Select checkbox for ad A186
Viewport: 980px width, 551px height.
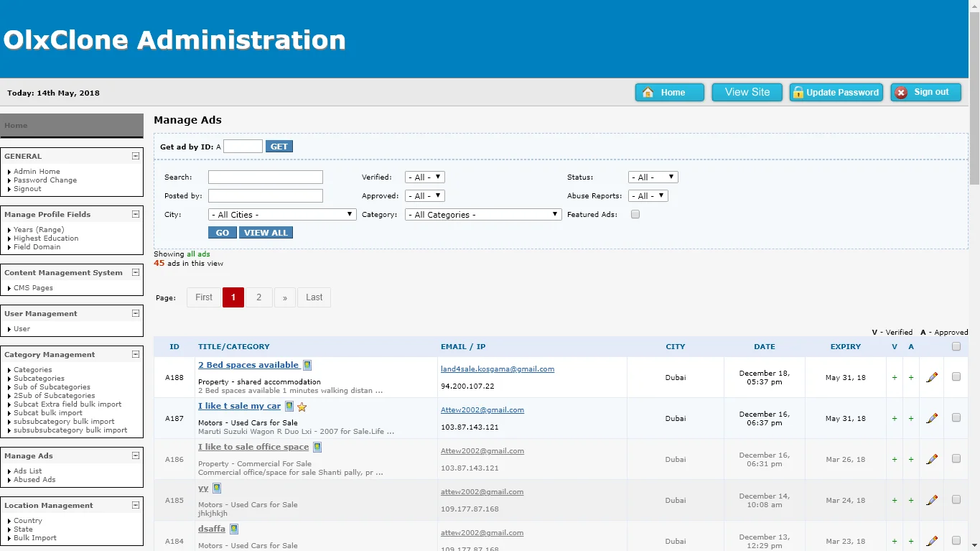click(956, 458)
